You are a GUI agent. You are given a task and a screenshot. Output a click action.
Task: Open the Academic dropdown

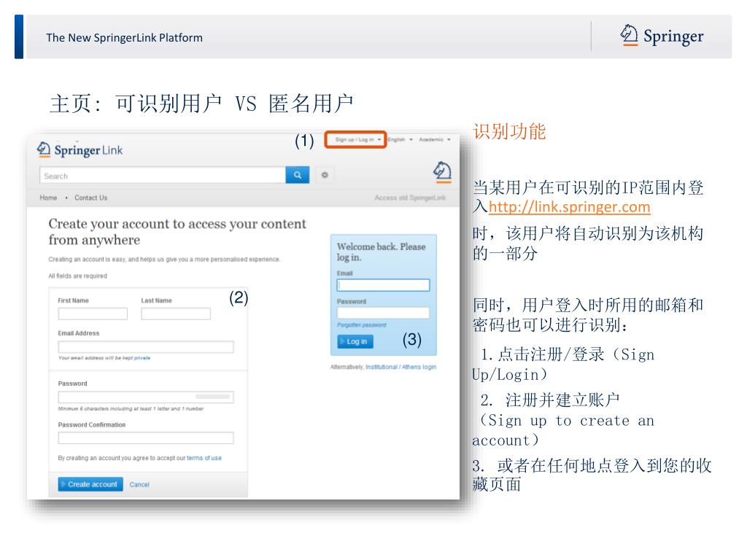pyautogui.click(x=435, y=139)
